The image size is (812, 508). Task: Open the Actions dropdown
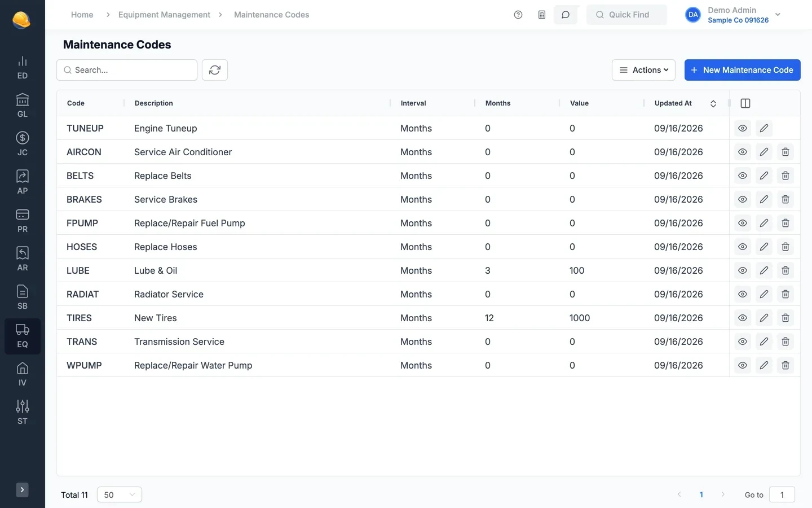coord(643,70)
